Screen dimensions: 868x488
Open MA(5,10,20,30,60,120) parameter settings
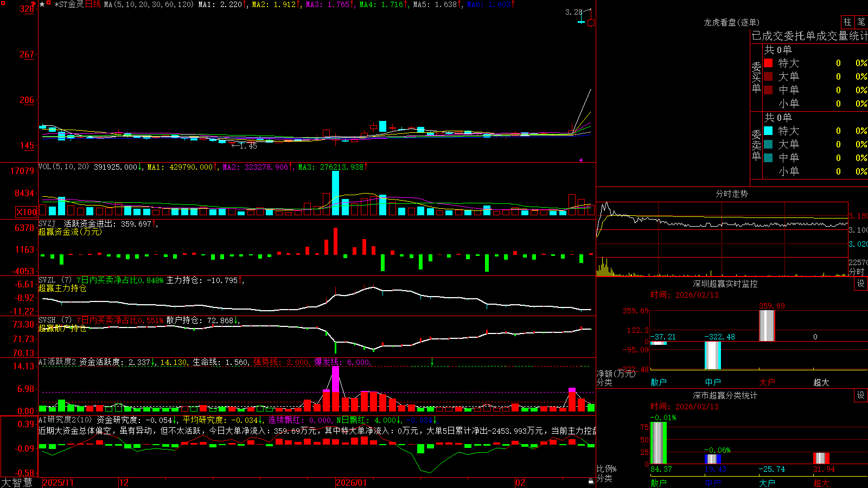148,4
